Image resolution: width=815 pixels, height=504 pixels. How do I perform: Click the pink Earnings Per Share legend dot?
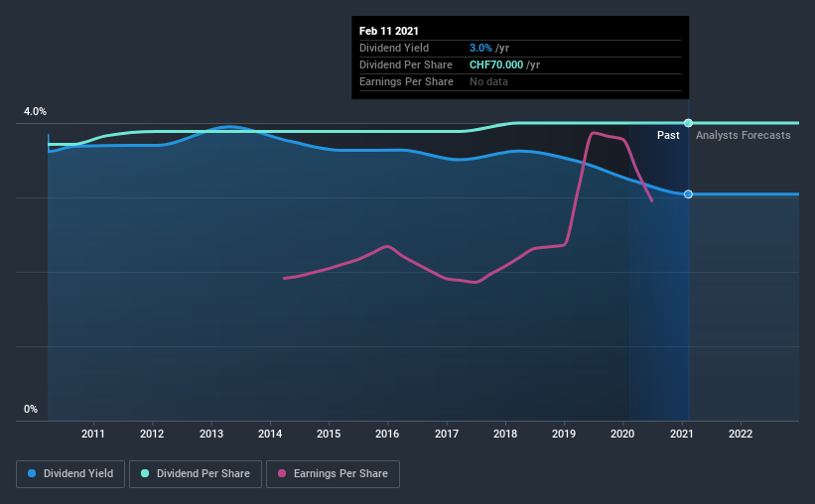coord(282,473)
